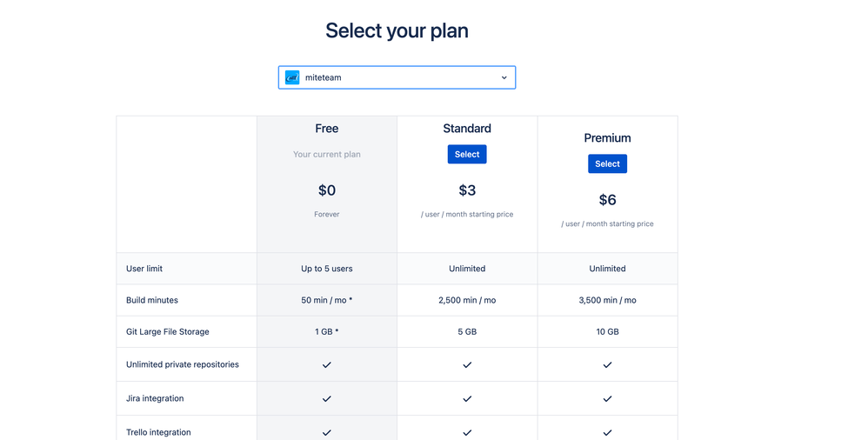
Task: Click the Premium plan heading
Action: coord(607,137)
